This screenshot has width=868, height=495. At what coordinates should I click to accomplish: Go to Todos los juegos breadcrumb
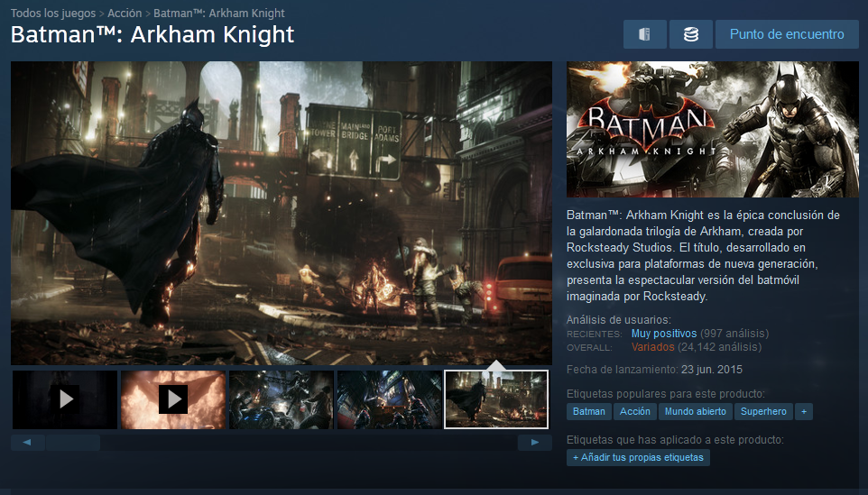point(53,13)
